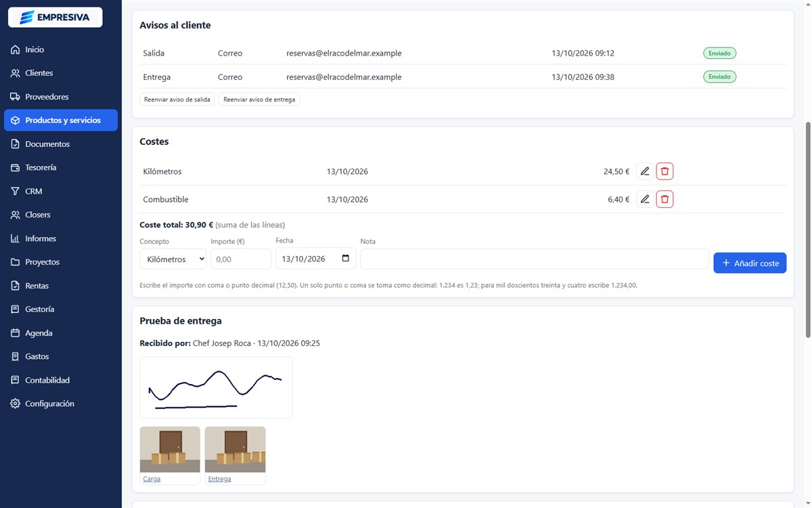Click the Clientes people icon
812x508 pixels.
click(15, 73)
